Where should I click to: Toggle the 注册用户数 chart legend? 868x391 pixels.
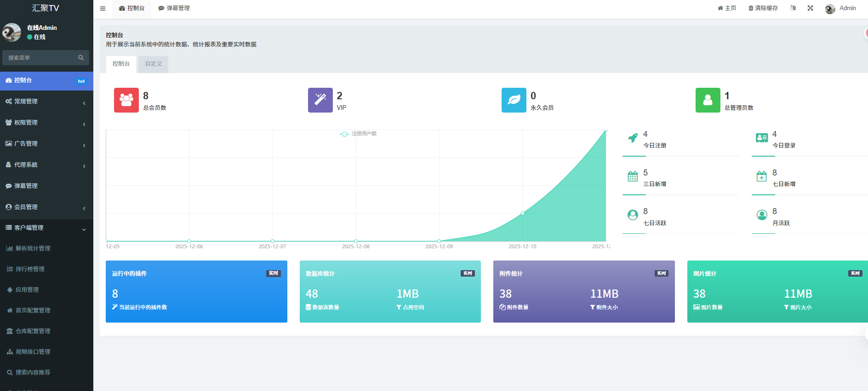tap(358, 134)
